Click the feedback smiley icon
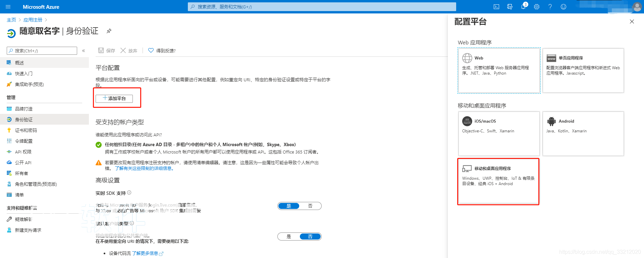 coord(563,7)
